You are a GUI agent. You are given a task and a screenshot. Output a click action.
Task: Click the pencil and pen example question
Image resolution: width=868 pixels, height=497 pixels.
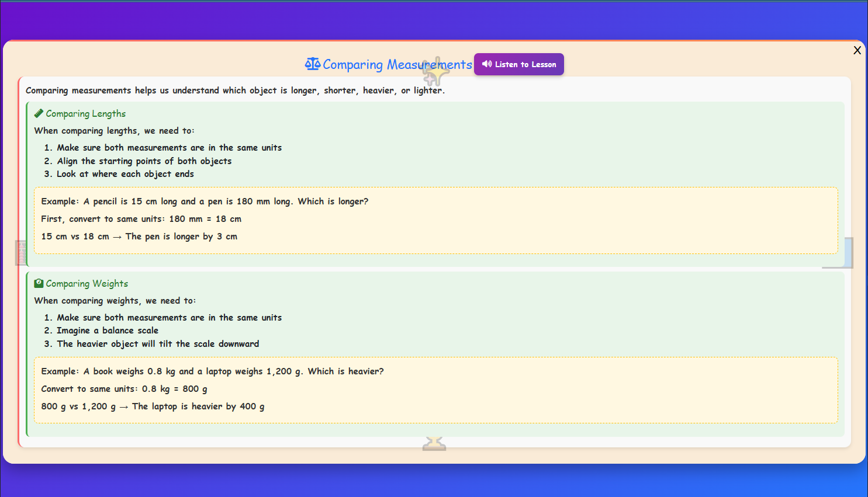[x=205, y=201]
